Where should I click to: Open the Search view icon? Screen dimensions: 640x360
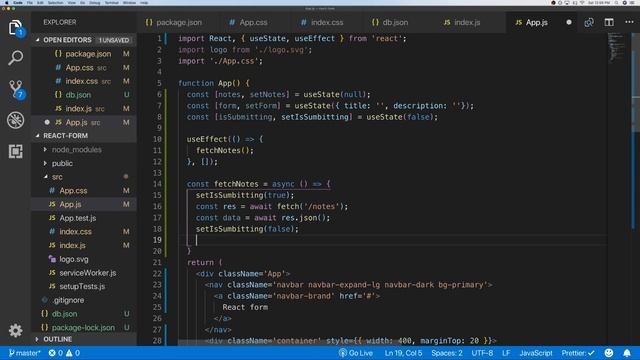click(x=16, y=58)
